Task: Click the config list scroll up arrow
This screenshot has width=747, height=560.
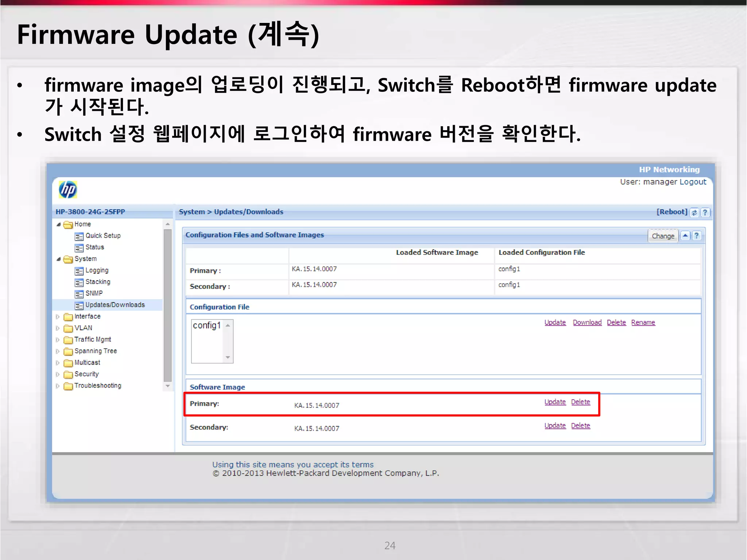Action: coord(228,325)
